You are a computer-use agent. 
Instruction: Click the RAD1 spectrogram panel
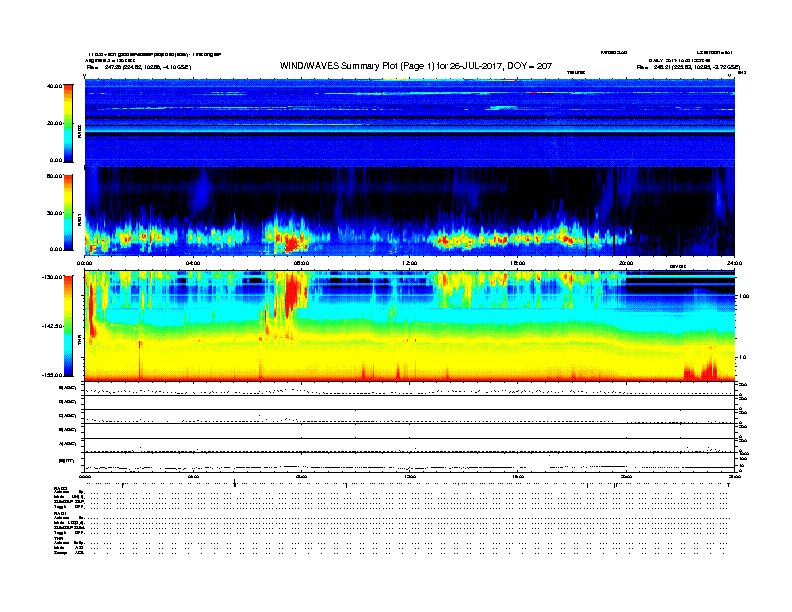click(x=410, y=212)
